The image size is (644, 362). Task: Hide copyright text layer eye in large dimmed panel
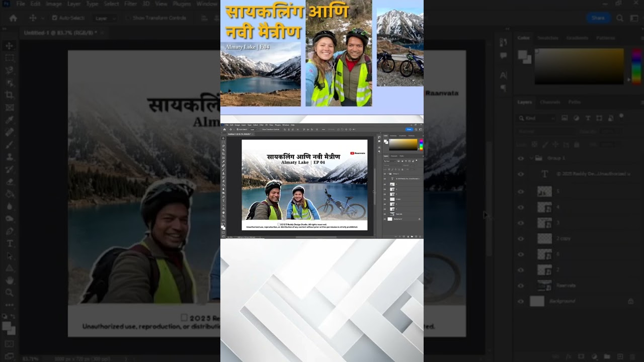point(521,174)
